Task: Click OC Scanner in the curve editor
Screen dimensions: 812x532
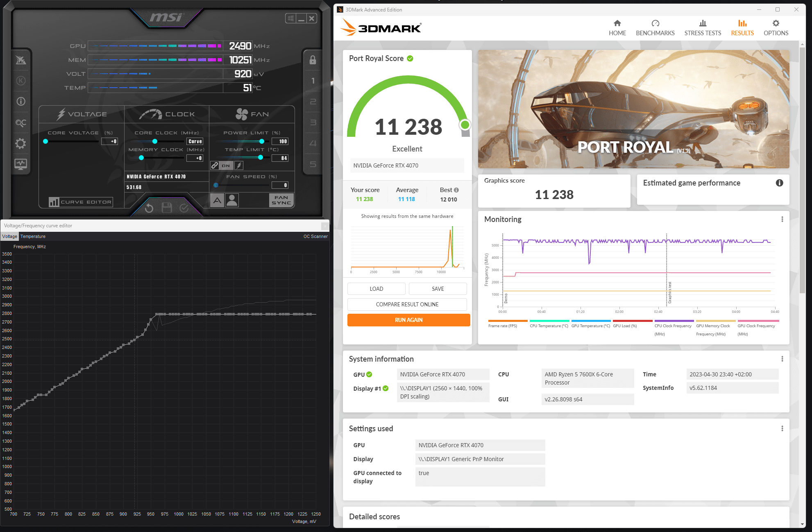Action: (x=315, y=236)
